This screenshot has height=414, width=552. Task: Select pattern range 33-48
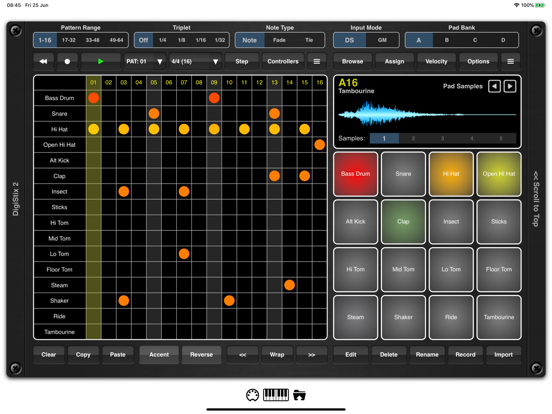point(92,40)
